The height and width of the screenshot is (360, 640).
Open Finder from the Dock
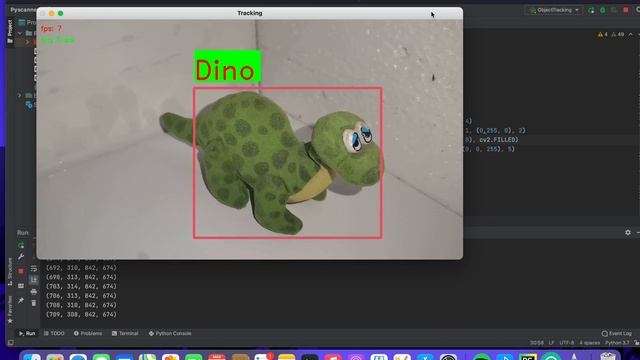(32, 358)
